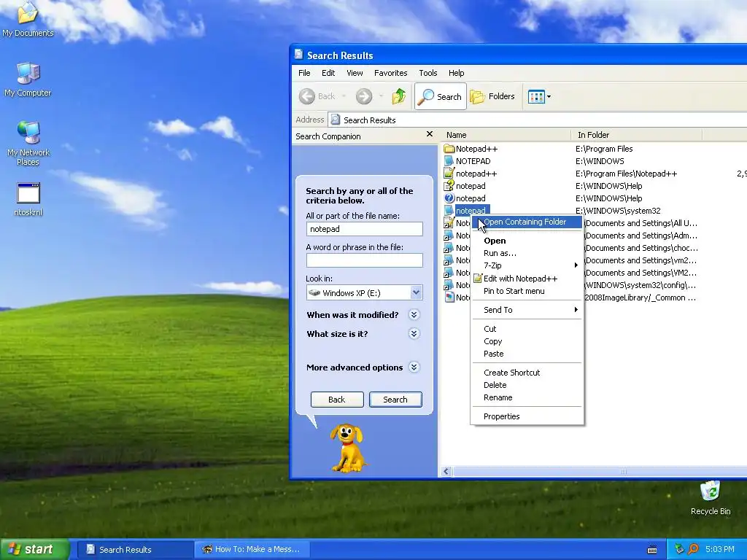Choose Create Shortcut in context menu
The image size is (747, 560).
click(x=527, y=373)
